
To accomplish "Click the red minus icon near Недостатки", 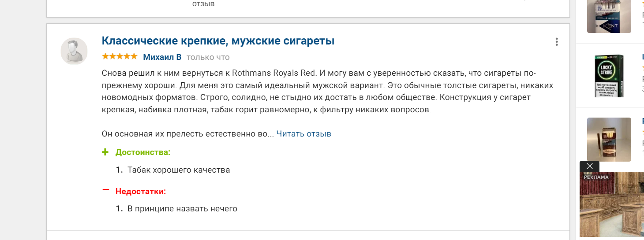I will [105, 190].
